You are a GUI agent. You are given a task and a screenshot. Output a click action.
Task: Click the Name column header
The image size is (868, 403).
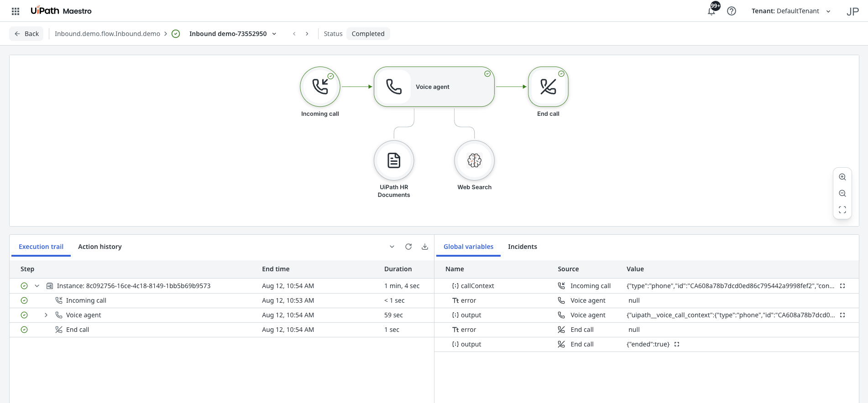(x=455, y=269)
